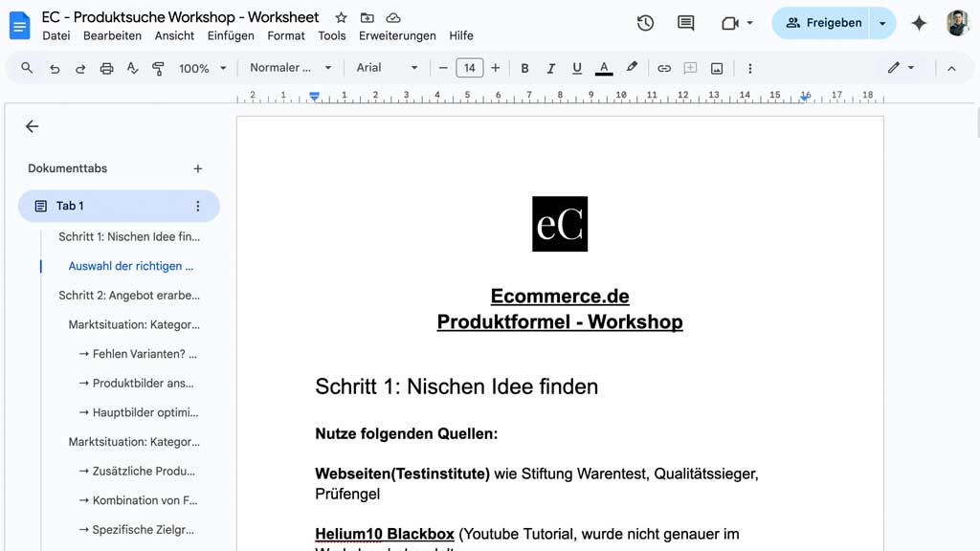Screen dimensions: 980x551
Task: Open Tab 1 options menu
Action: coord(197,207)
